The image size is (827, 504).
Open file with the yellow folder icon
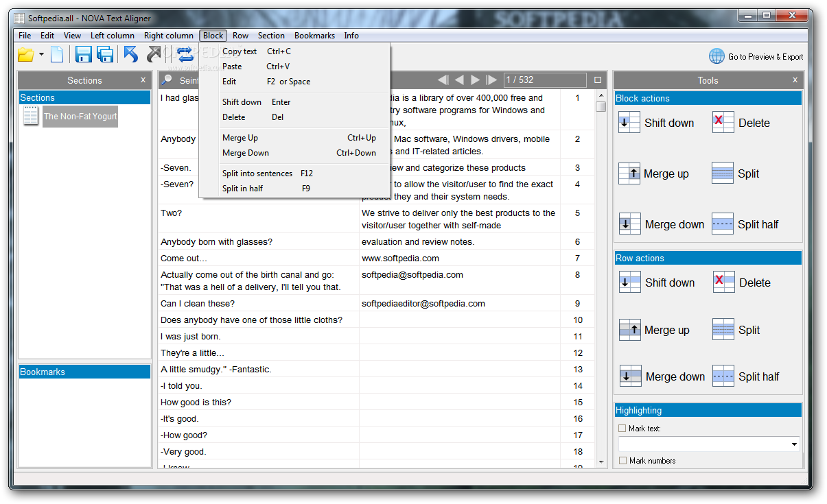(25, 55)
